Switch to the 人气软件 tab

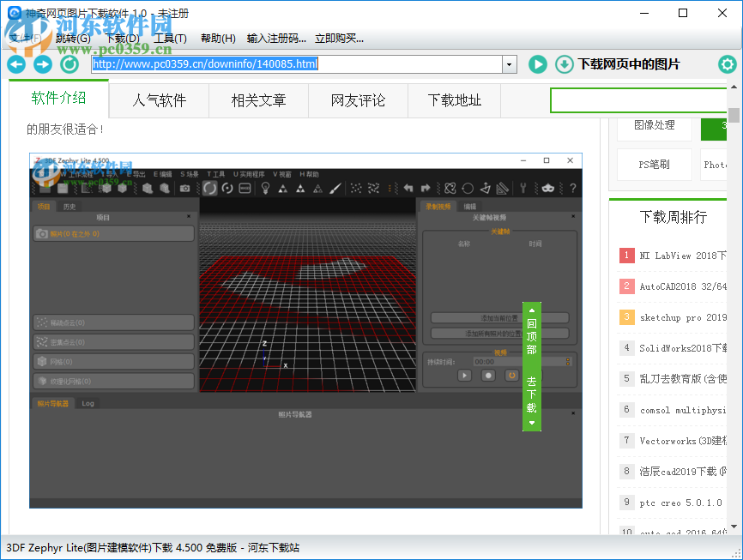(x=159, y=100)
